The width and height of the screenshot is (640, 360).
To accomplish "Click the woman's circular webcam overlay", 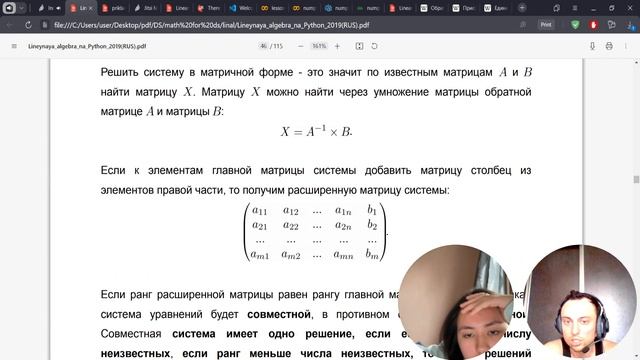I will point(456,303).
